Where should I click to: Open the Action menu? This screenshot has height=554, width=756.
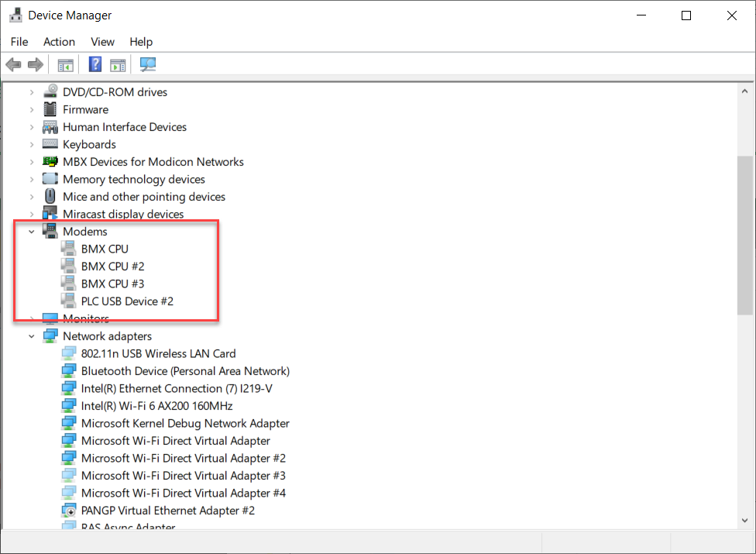60,42
